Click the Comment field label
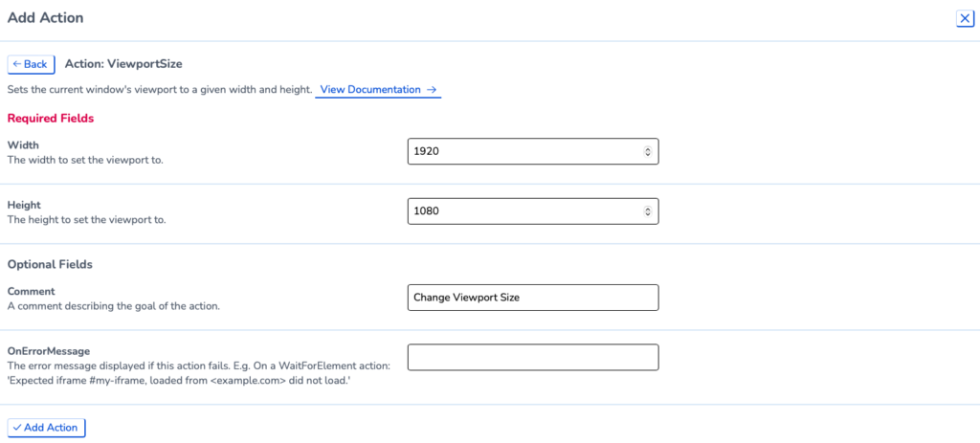Image resolution: width=980 pixels, height=443 pixels. coord(32,291)
